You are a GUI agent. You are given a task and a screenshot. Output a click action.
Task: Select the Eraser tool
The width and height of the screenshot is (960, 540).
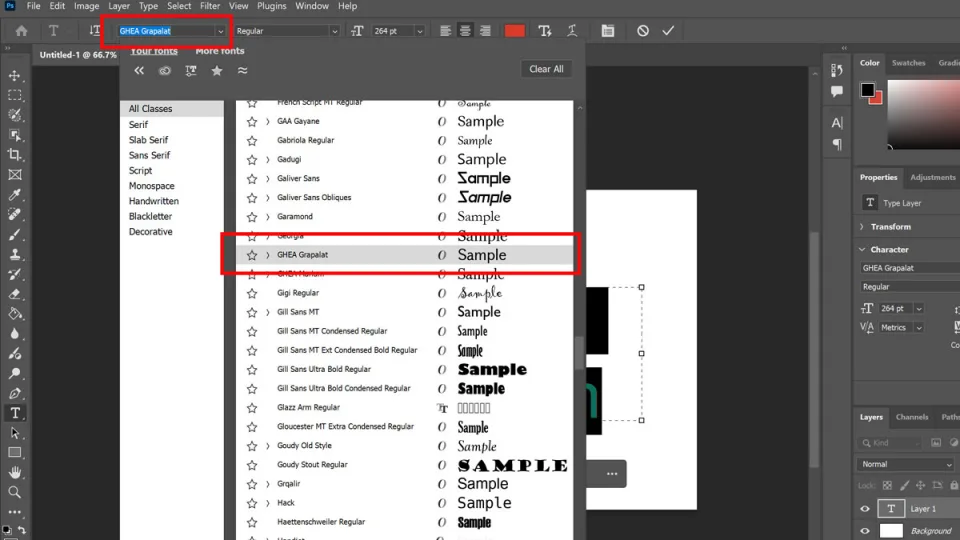tap(15, 294)
